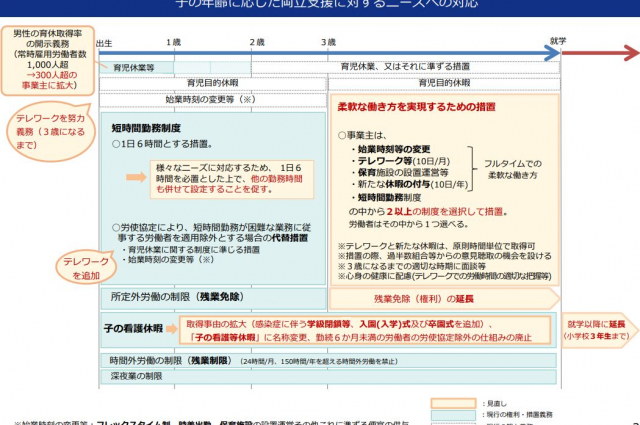
Task: Click the 深夜業の制限 bar
Action: [x=329, y=376]
